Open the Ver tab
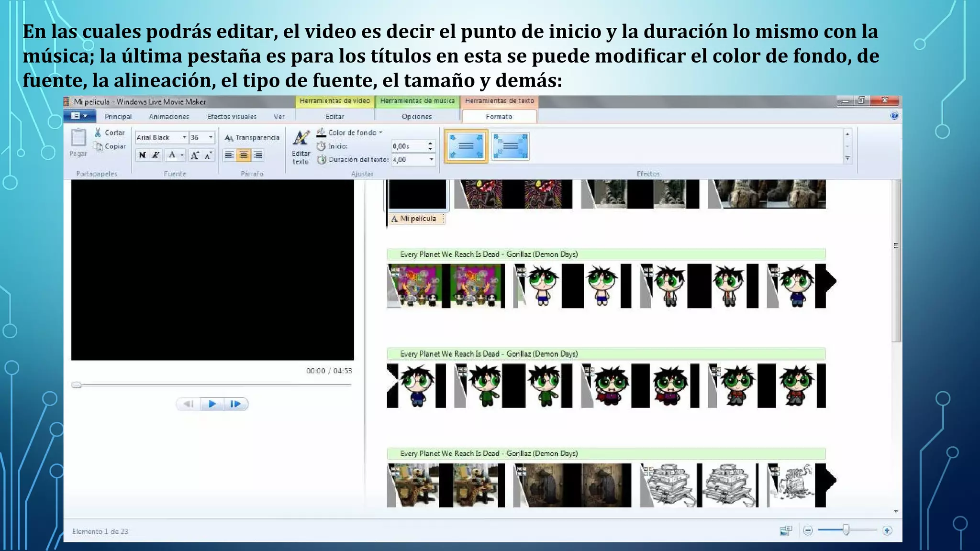 pos(279,117)
